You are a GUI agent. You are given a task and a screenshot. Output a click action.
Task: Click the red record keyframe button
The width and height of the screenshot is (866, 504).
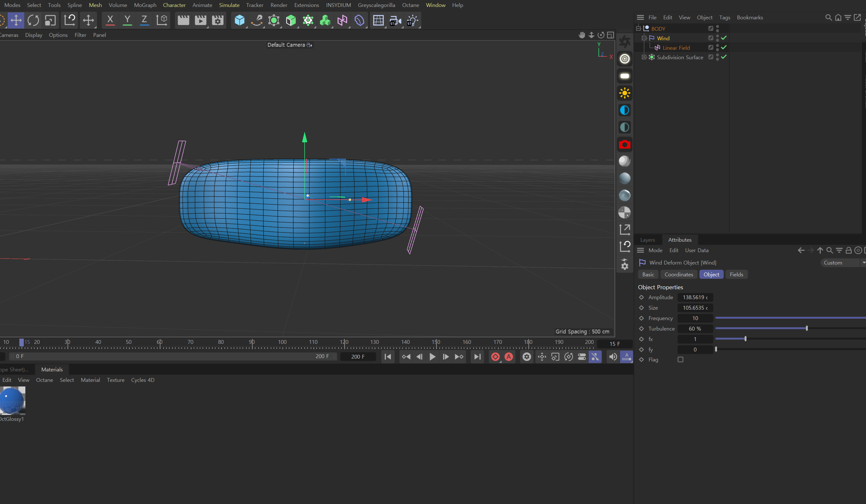[x=495, y=357]
